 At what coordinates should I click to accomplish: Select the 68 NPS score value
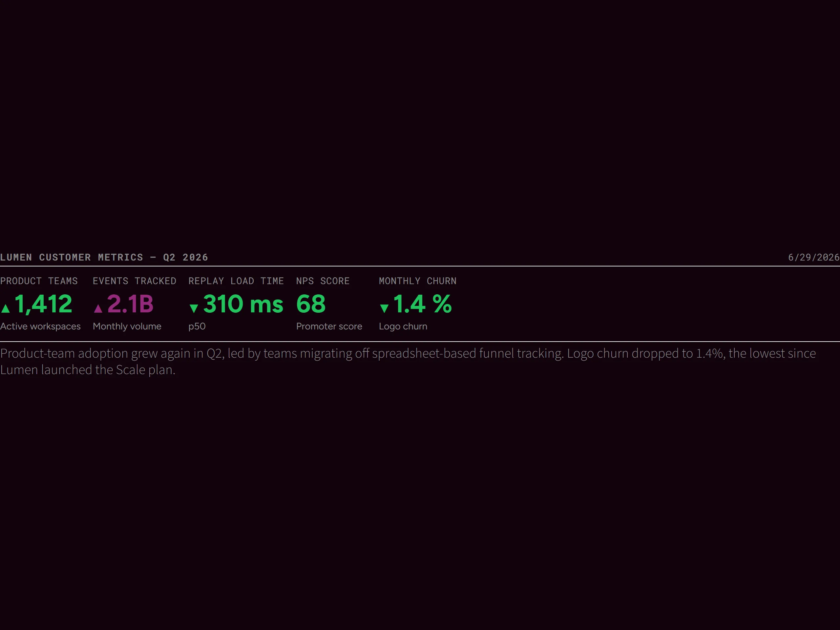point(311,304)
